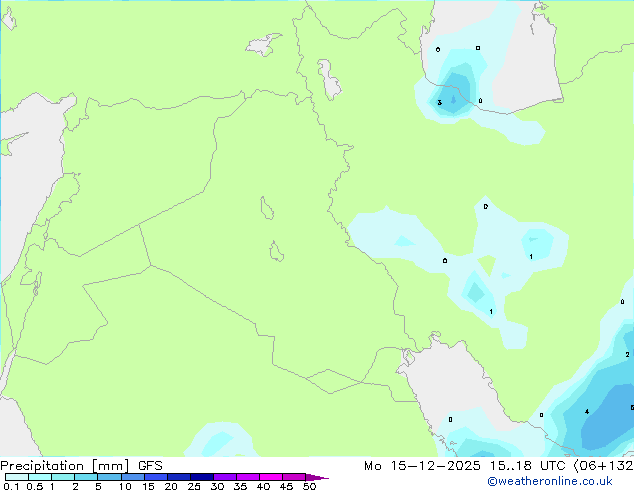Click the 0.5–1 mm legend color swatch

(40, 477)
